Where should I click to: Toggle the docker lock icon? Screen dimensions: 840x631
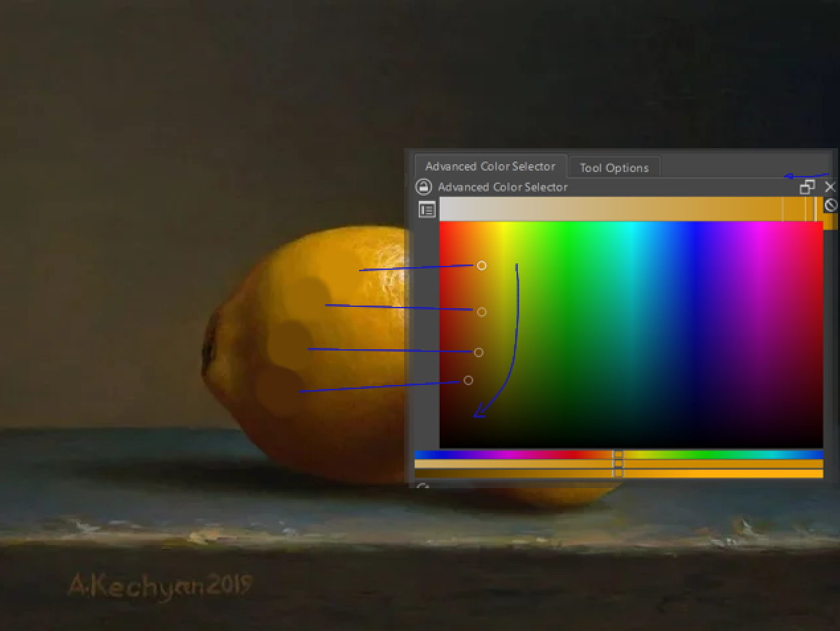423,187
